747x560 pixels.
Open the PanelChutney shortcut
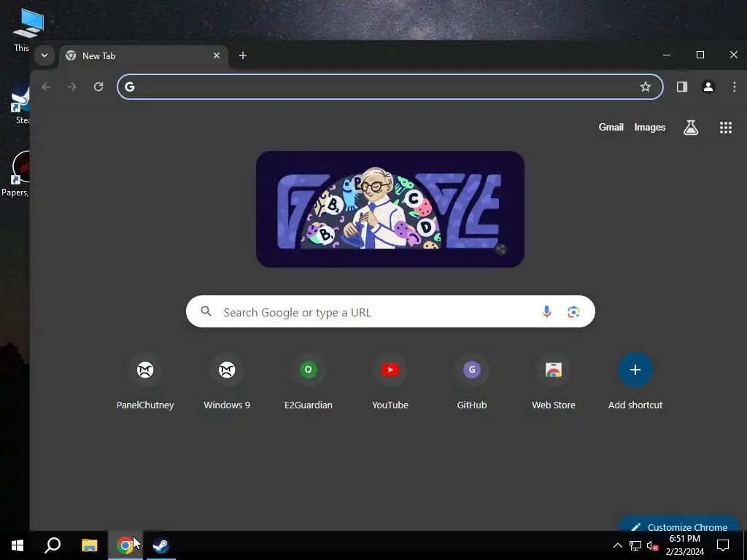coord(145,382)
